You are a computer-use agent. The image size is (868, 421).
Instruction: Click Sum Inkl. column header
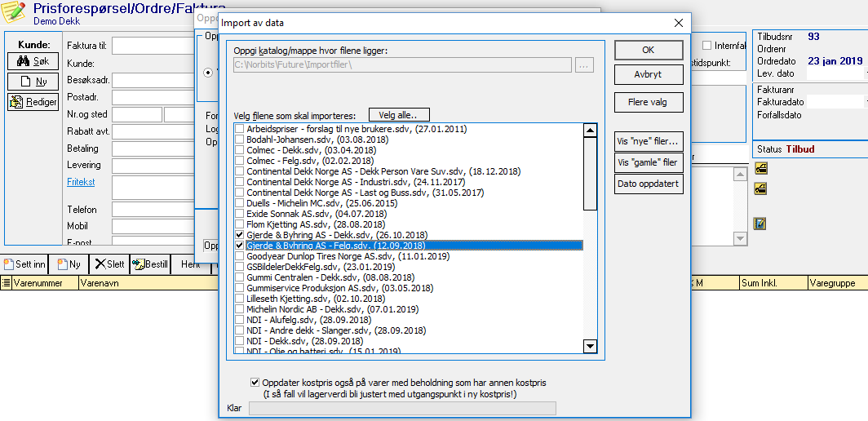point(773,283)
